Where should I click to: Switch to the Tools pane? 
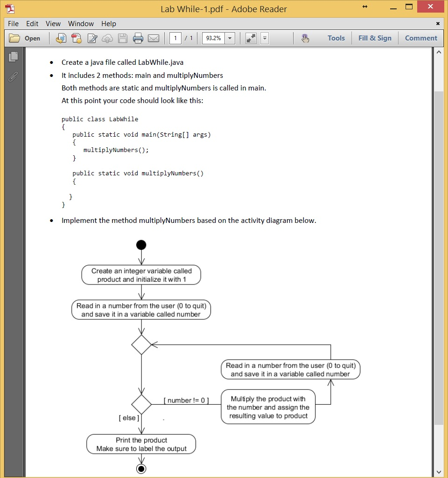coord(336,38)
